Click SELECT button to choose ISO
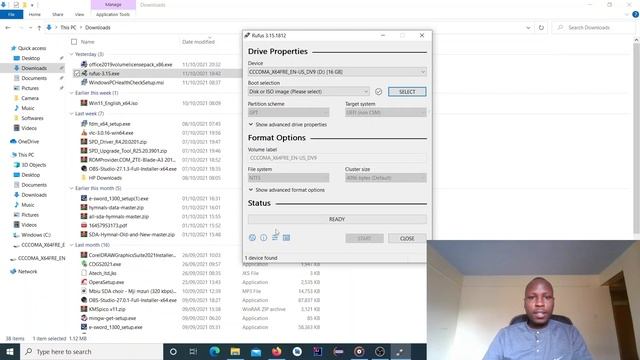640x360 pixels. point(407,91)
